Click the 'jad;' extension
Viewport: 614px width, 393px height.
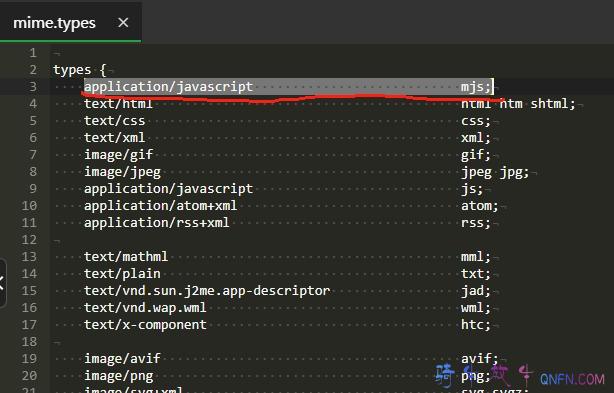tap(475, 291)
